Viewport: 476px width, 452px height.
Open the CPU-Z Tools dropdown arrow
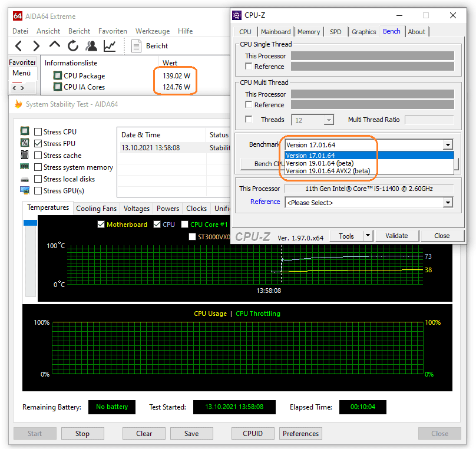pyautogui.click(x=368, y=236)
